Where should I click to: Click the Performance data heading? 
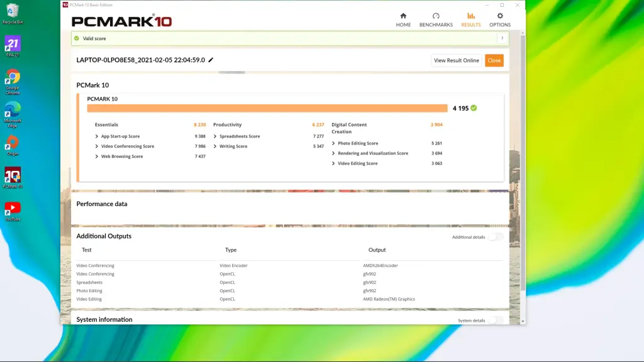pyautogui.click(x=102, y=204)
